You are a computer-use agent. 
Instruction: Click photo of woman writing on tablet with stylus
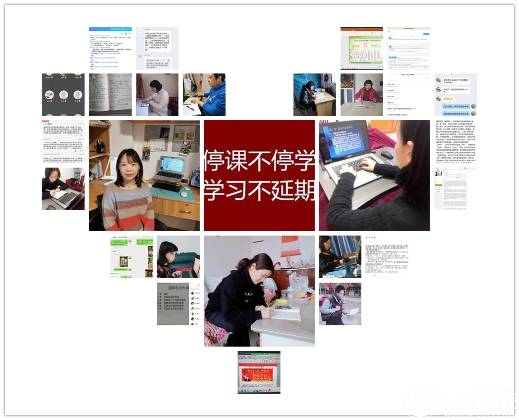(63, 189)
